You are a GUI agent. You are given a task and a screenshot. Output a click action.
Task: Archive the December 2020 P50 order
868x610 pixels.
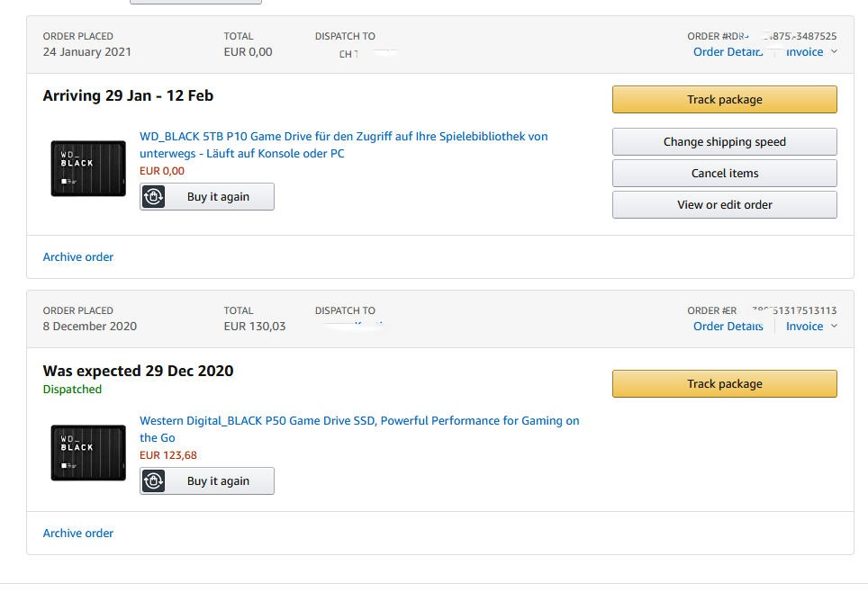pyautogui.click(x=78, y=534)
